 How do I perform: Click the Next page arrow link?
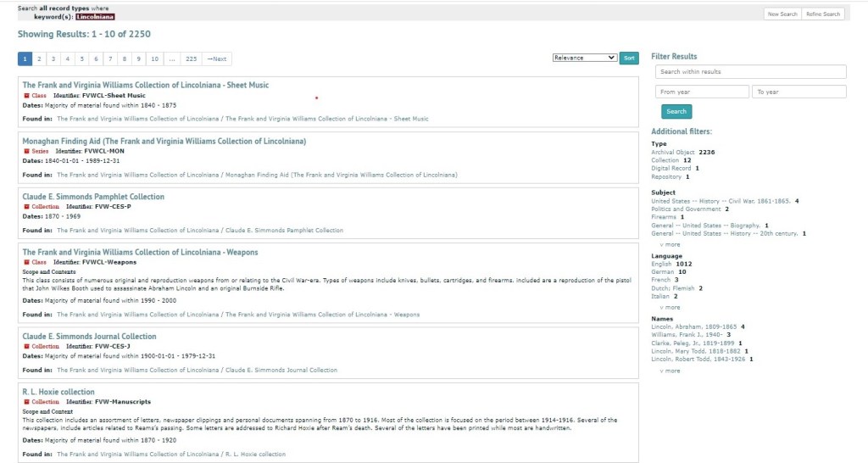coord(217,59)
